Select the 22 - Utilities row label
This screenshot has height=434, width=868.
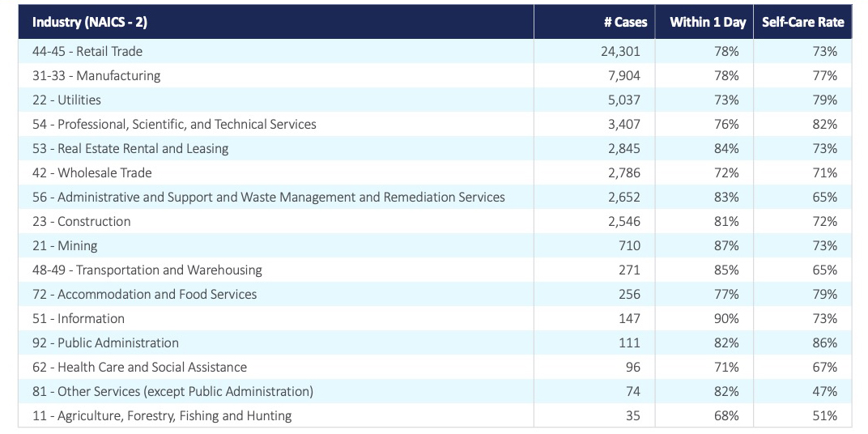pyautogui.click(x=66, y=100)
